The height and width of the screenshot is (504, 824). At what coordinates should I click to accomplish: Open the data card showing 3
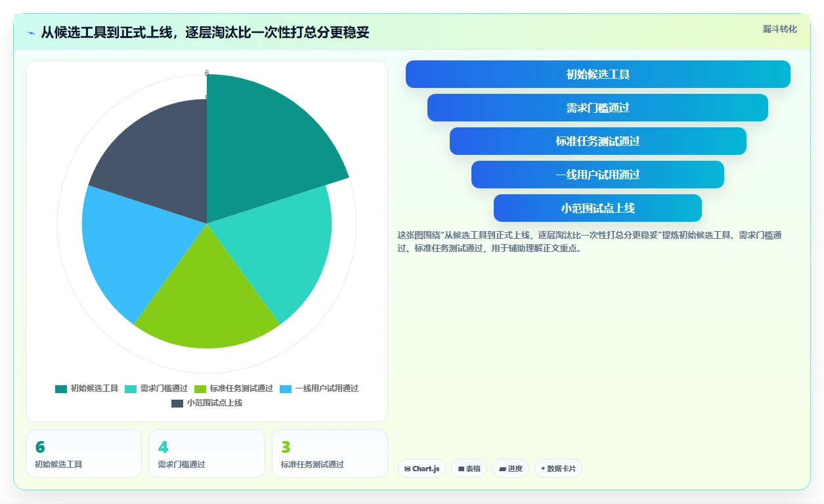(x=330, y=453)
